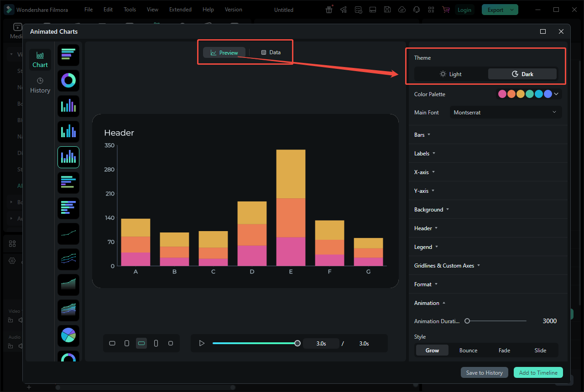The width and height of the screenshot is (584, 392).
Task: Click Save to History
Action: coord(484,372)
